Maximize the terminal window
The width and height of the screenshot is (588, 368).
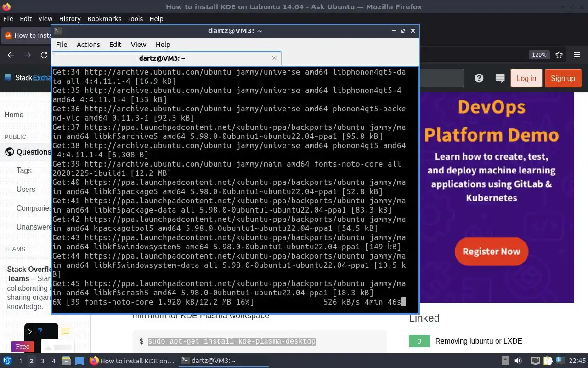pyautogui.click(x=403, y=31)
